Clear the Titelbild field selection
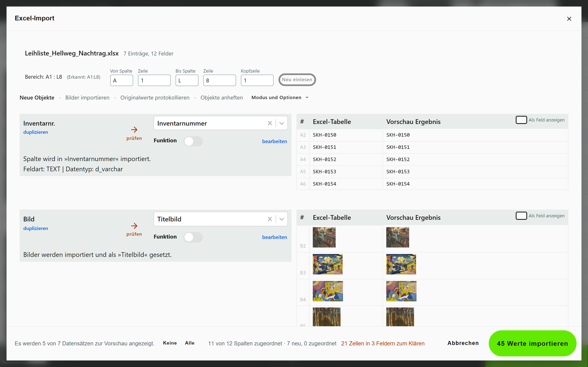 [270, 219]
